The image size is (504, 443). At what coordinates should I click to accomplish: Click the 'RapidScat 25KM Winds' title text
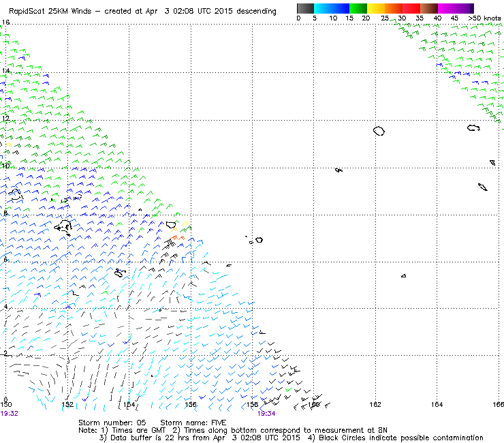click(50, 12)
